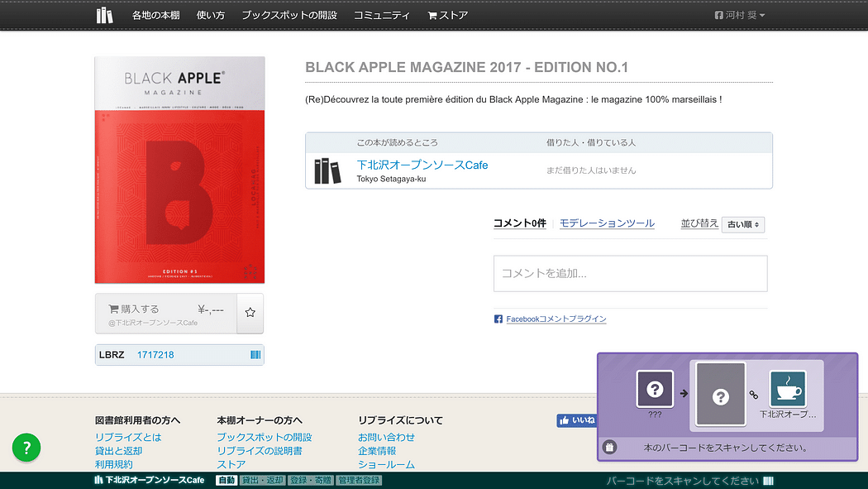Open the 使い方 menu item
This screenshot has width=868, height=489.
point(210,15)
